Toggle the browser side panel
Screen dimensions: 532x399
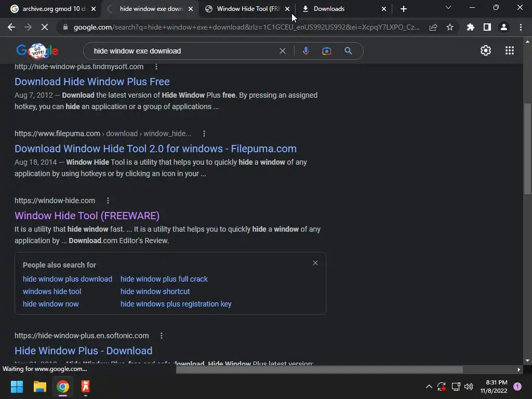487,27
